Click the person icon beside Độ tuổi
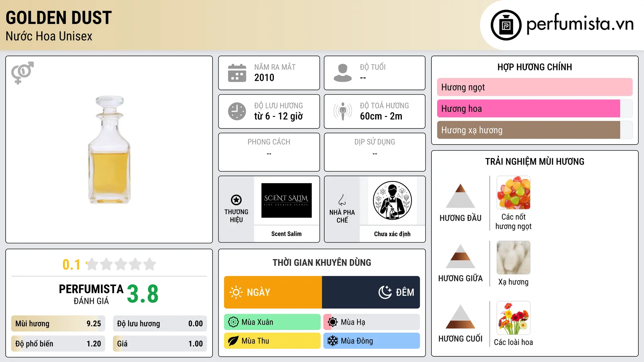This screenshot has width=644, height=362. [x=343, y=73]
